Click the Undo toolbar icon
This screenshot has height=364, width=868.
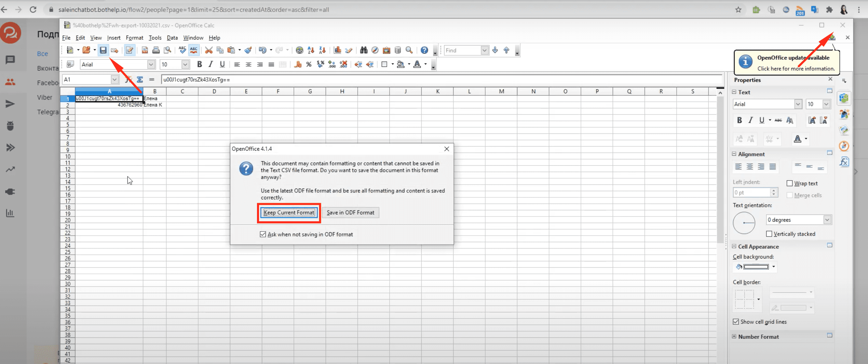click(x=262, y=50)
